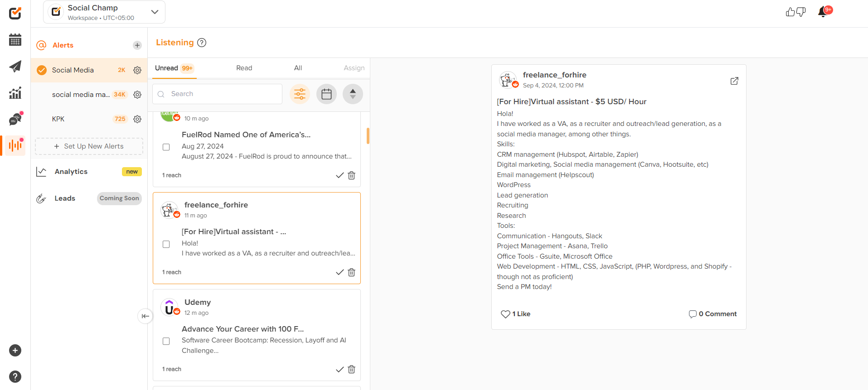Collapse the alerts side panel
This screenshot has width=868, height=390.
pyautogui.click(x=145, y=316)
